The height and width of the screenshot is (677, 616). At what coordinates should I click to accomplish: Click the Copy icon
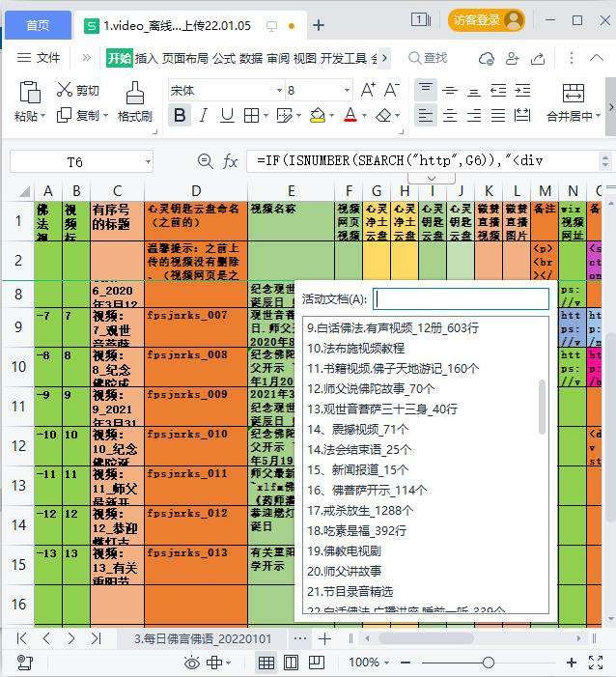64,115
